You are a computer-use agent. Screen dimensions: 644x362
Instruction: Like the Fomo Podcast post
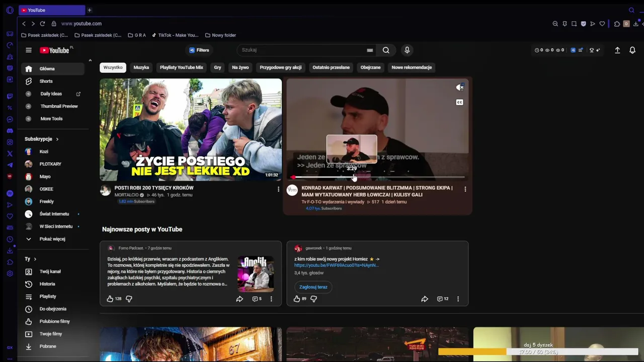pyautogui.click(x=110, y=299)
